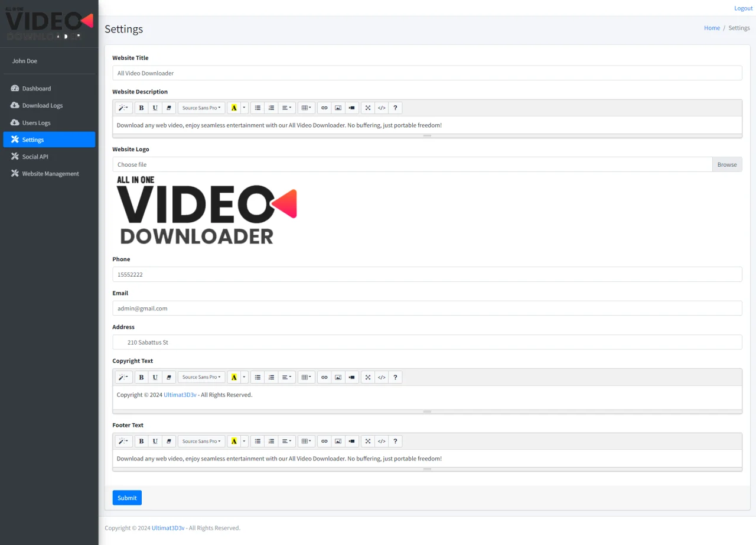Image resolution: width=756 pixels, height=545 pixels.
Task: Open Ultimat3D3v link in page footer
Action: (168, 528)
